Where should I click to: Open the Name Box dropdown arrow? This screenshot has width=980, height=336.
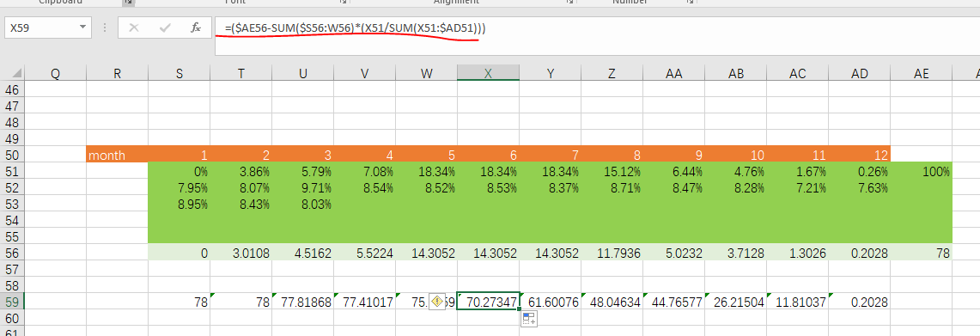pyautogui.click(x=82, y=28)
